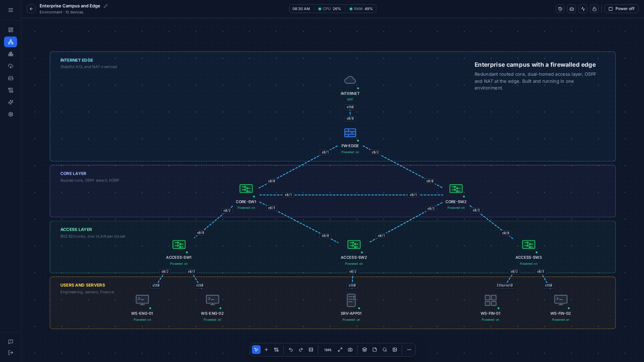The image size is (644, 362).
Task: Click the fit-to-screen expand icon
Action: (340, 350)
